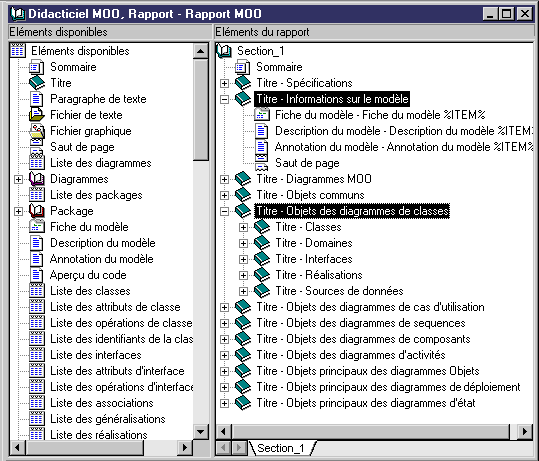
Task: Expand the Diagrammes node in available elements
Action: [x=18, y=179]
